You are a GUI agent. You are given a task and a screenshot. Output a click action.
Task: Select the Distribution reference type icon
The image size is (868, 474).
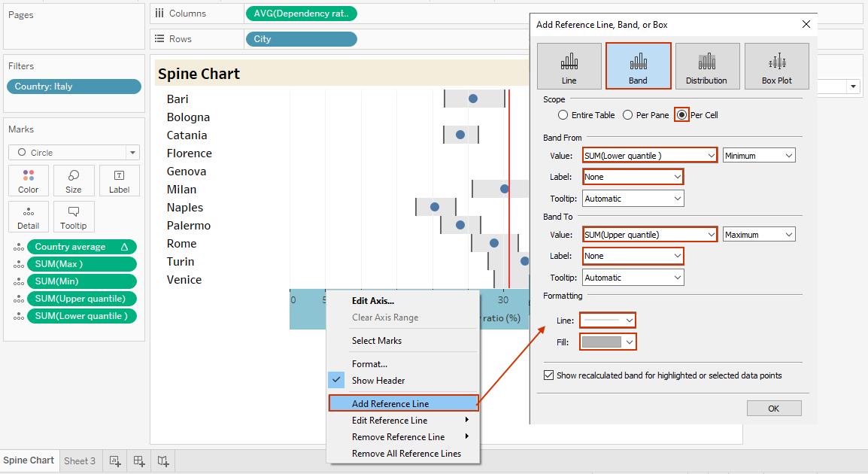click(x=707, y=65)
